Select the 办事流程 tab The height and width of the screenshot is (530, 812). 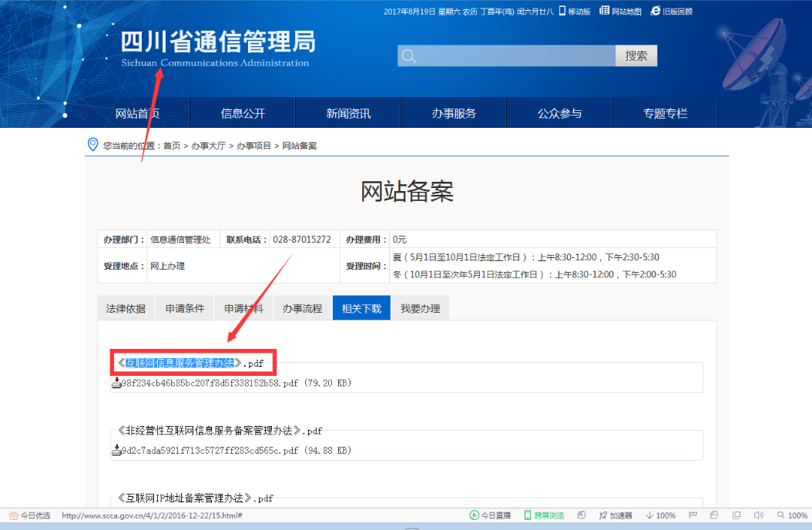click(x=302, y=308)
